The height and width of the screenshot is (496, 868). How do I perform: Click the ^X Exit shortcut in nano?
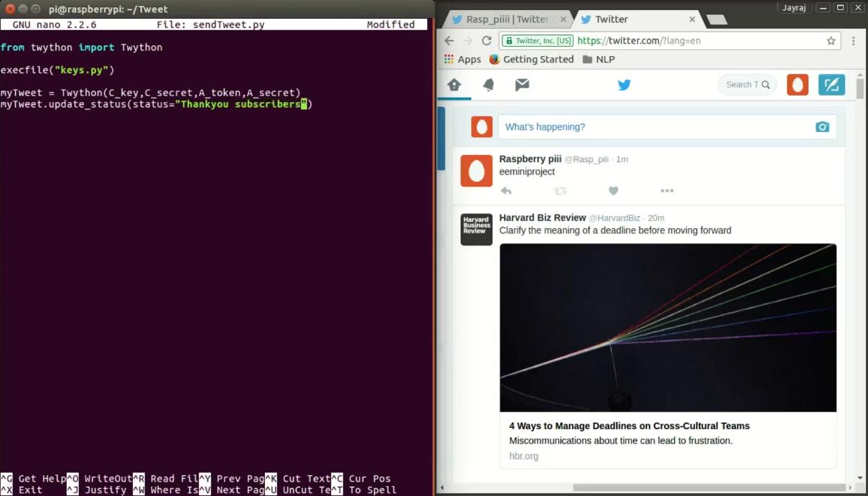click(22, 490)
